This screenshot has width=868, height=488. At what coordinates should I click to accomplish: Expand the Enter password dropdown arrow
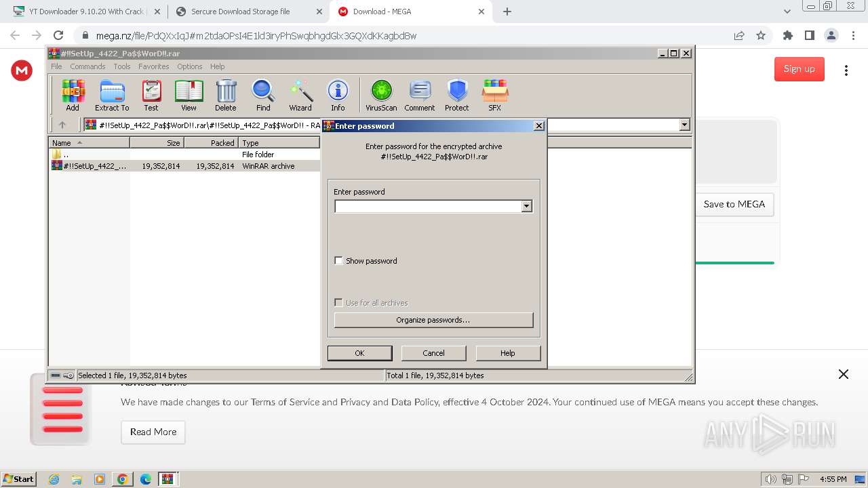coord(527,206)
